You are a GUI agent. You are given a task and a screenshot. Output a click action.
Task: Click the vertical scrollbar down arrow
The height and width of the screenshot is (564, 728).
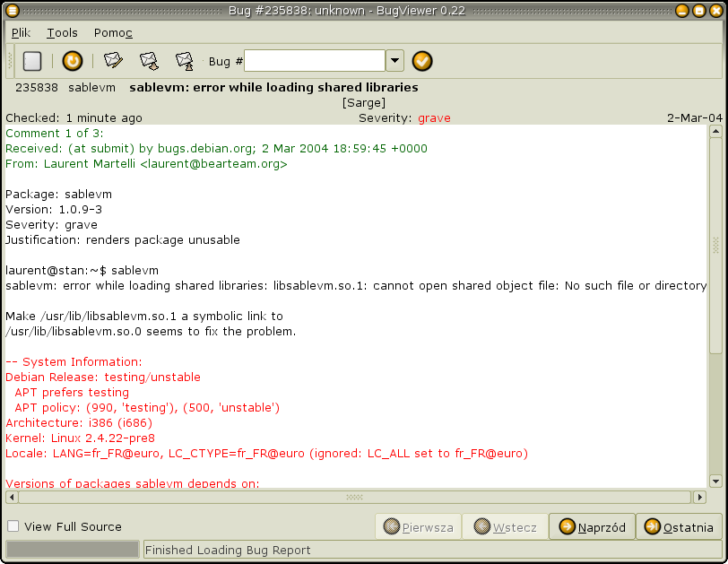[x=716, y=482]
